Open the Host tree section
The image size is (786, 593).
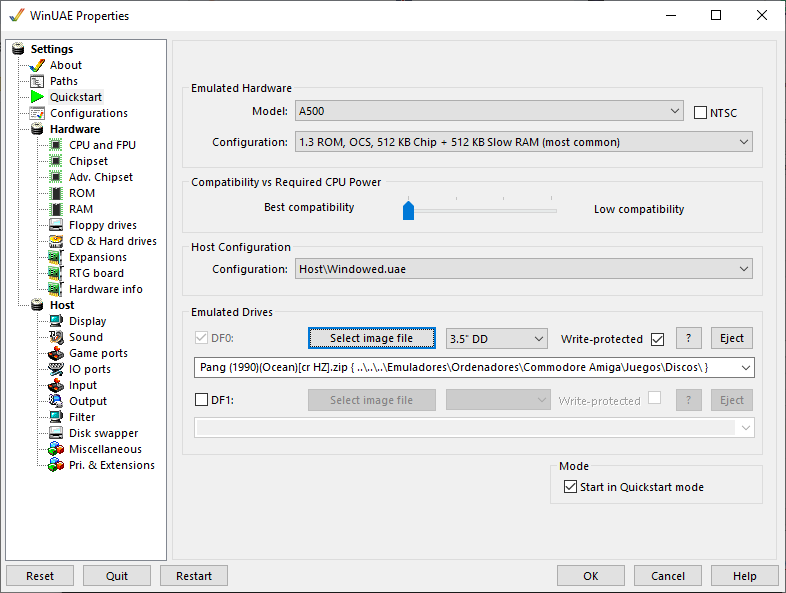[62, 305]
